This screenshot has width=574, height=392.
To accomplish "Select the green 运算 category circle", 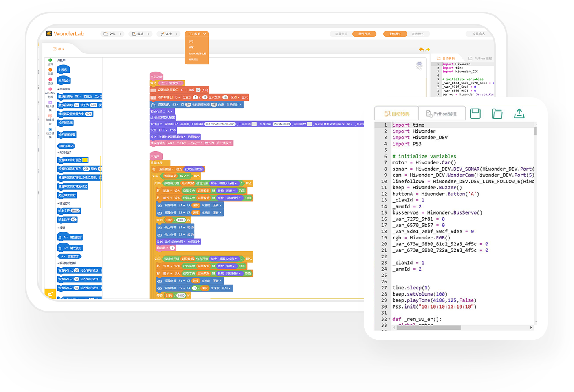I will click(x=50, y=60).
